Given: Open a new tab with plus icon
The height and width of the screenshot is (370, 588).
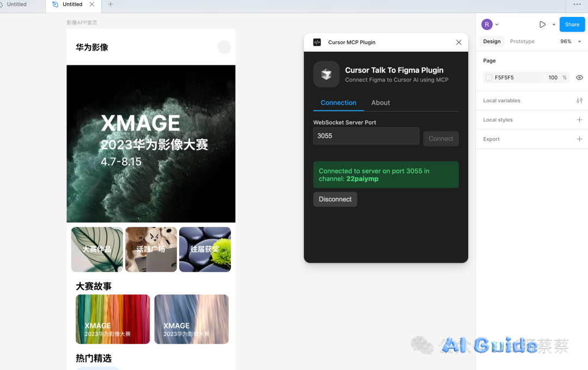Looking at the screenshot, I should [111, 4].
